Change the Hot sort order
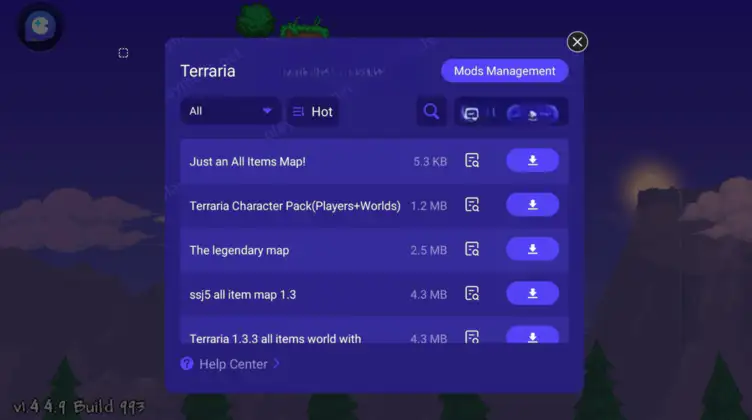Viewport: 752px width, 420px height. click(x=313, y=112)
